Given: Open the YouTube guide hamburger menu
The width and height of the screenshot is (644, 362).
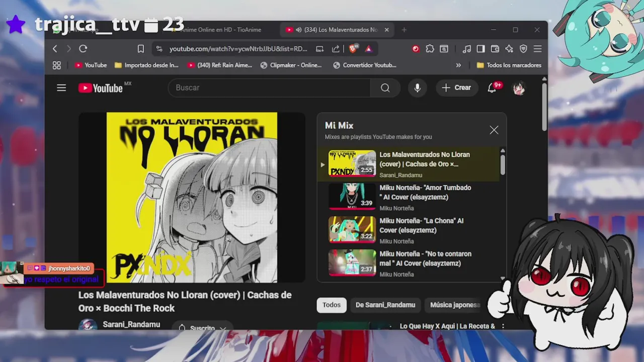Looking at the screenshot, I should pyautogui.click(x=61, y=88).
